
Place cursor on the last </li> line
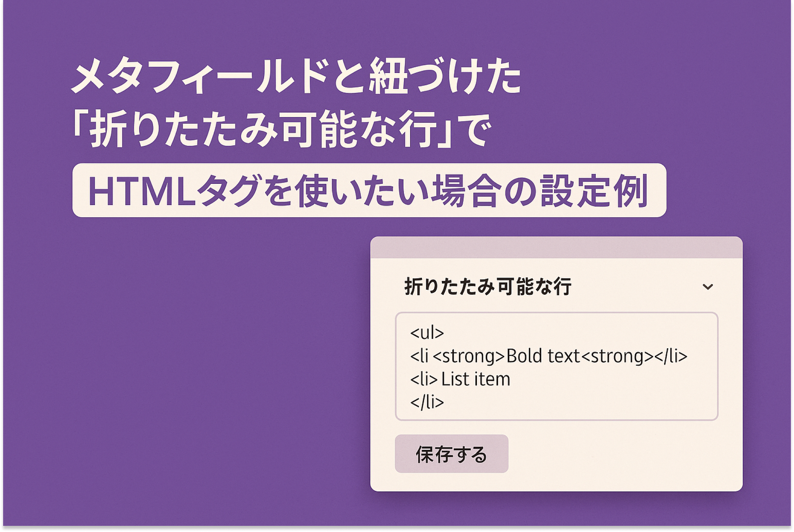427,402
